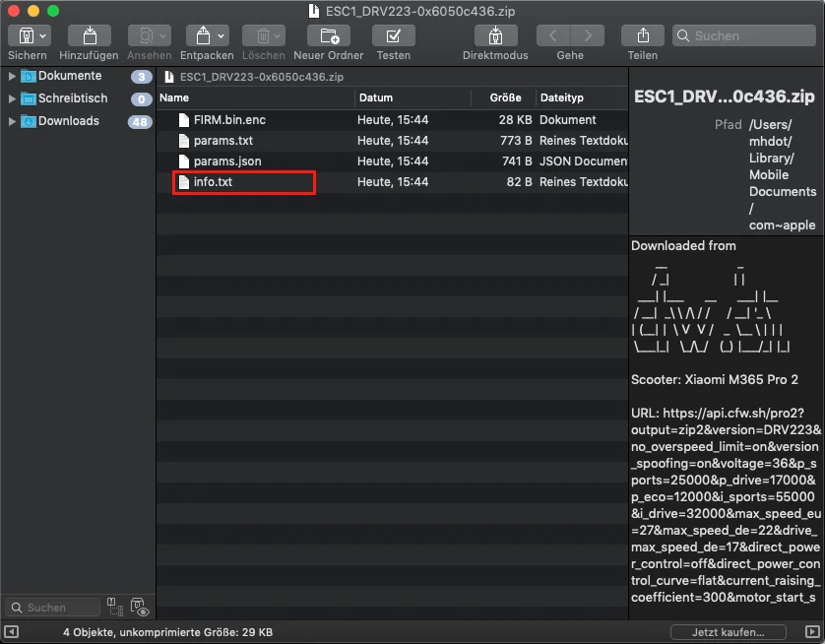This screenshot has height=644, width=825.
Task: Open the Entpacken dropdown arrow
Action: pos(222,35)
